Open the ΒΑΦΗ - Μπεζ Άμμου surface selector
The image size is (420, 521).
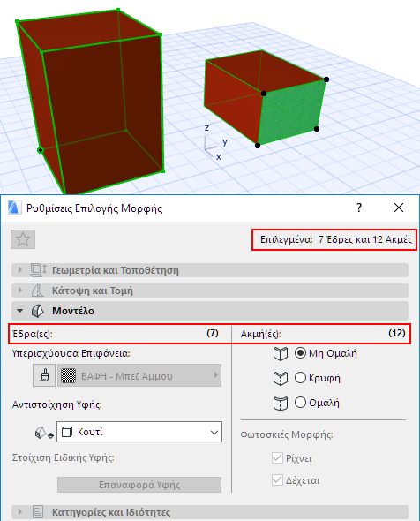[x=139, y=375]
